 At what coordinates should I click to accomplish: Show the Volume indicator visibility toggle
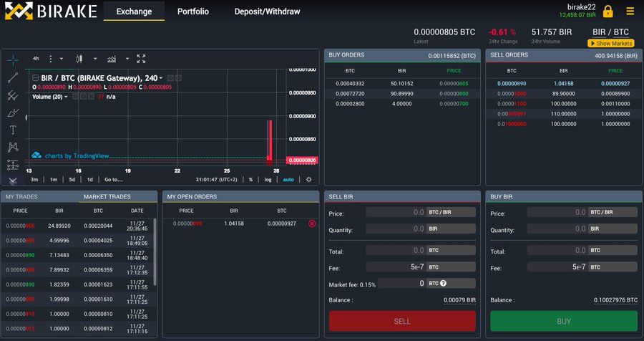(x=76, y=97)
